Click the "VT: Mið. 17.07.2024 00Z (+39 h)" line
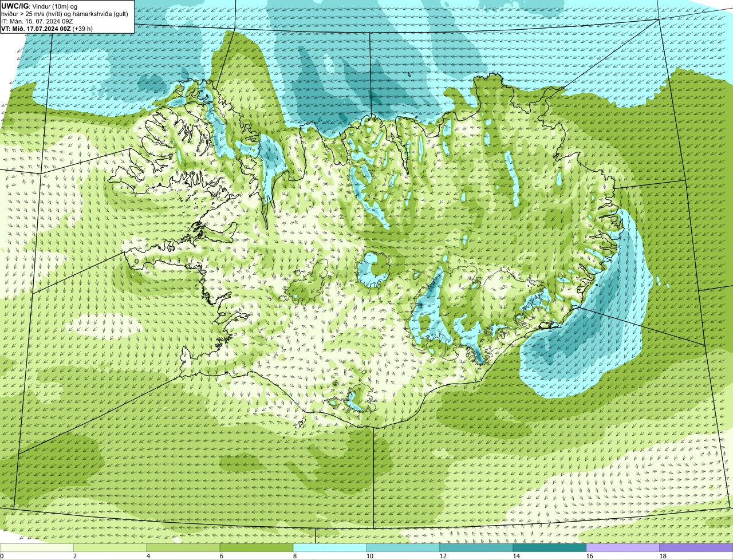 tap(48, 28)
